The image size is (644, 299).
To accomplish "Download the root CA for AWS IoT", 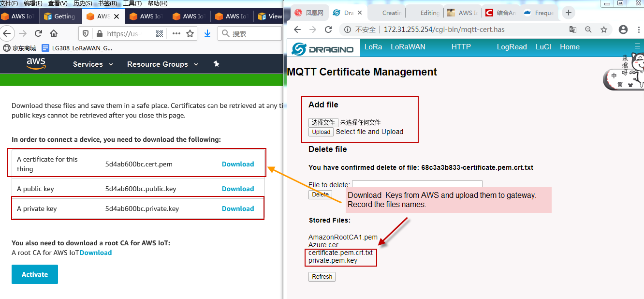I will pos(96,253).
